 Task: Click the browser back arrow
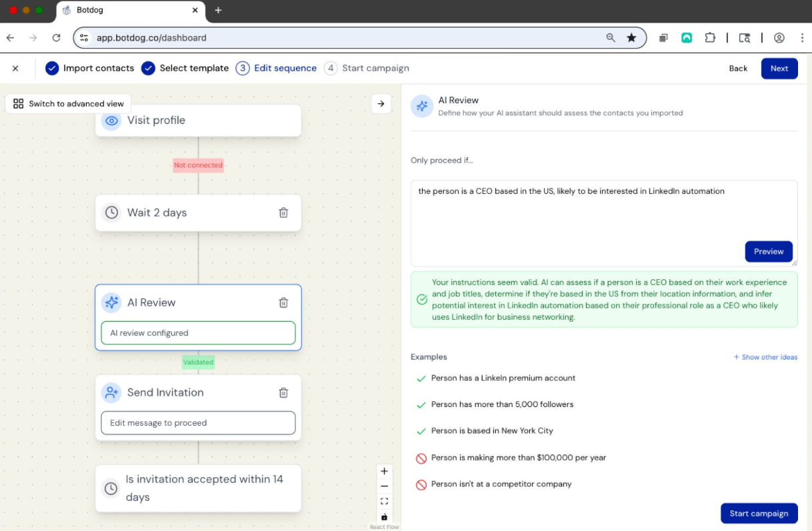point(10,38)
